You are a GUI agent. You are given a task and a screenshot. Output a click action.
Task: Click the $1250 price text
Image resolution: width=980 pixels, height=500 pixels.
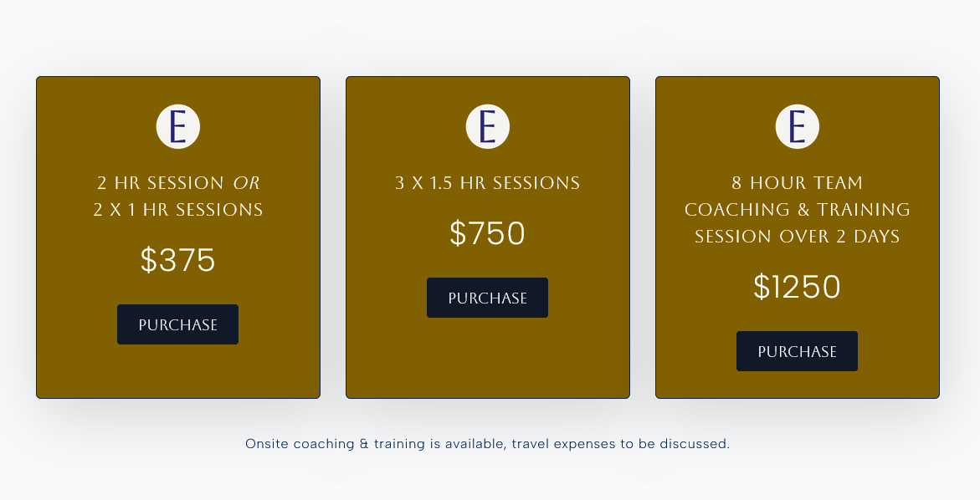coord(797,287)
